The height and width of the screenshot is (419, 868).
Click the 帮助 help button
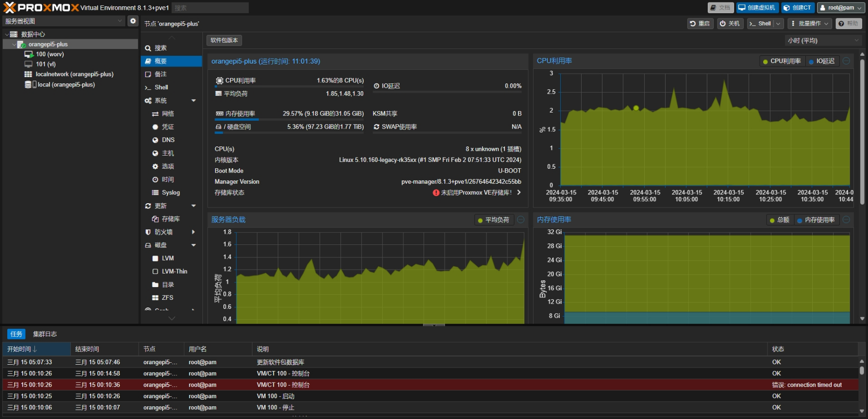coord(849,23)
